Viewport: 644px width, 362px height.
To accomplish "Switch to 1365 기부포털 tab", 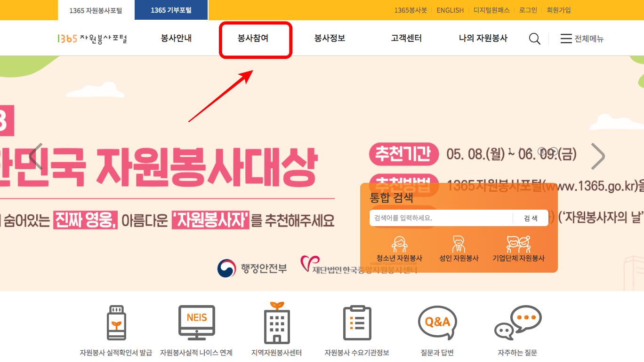I will (x=171, y=10).
